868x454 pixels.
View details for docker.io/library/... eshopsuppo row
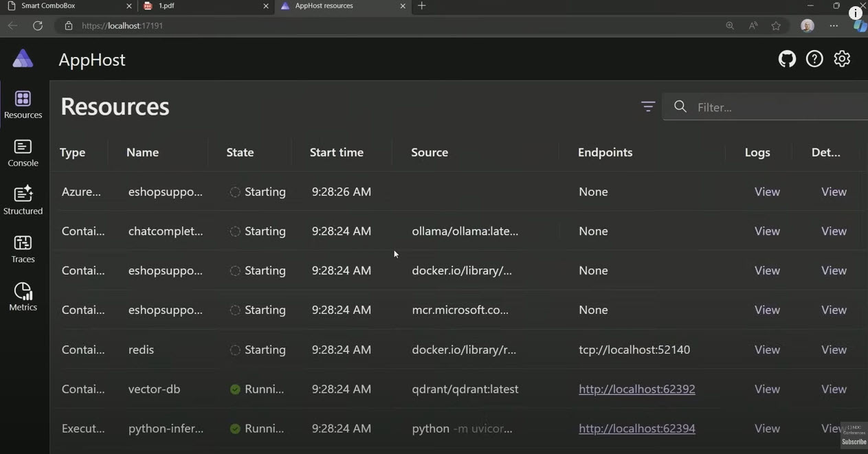click(x=834, y=271)
